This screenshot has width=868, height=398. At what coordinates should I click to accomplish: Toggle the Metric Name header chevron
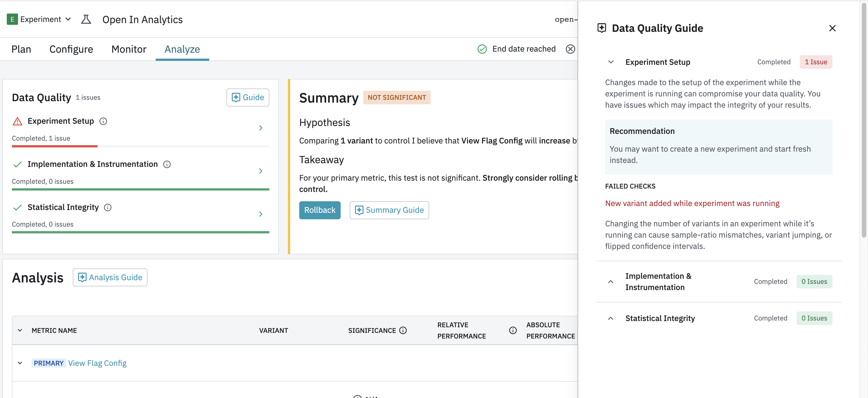coord(20,330)
